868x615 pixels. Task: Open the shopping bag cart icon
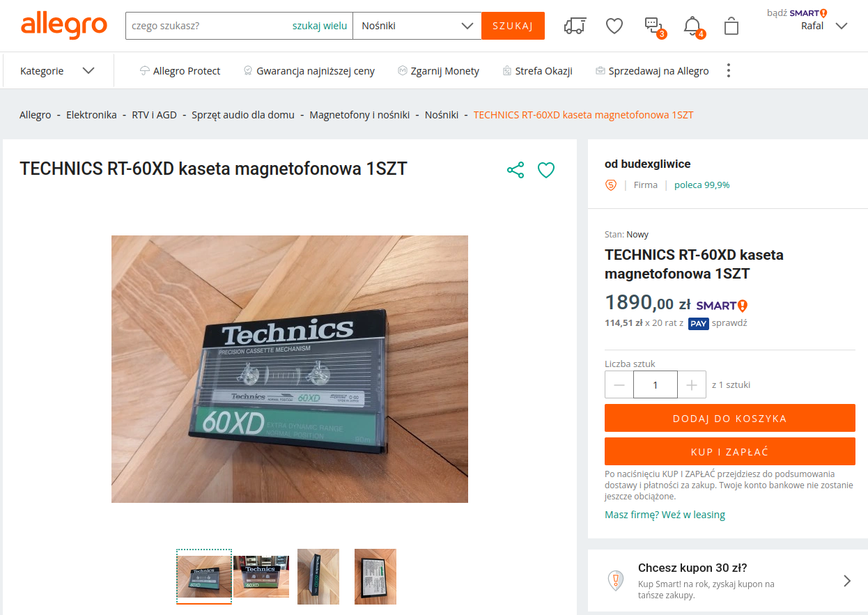731,26
